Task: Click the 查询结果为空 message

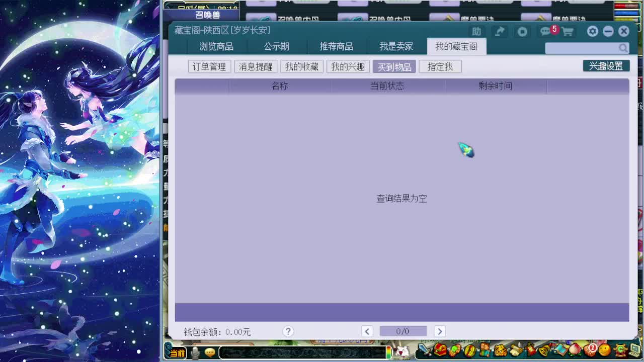Action: point(401,199)
